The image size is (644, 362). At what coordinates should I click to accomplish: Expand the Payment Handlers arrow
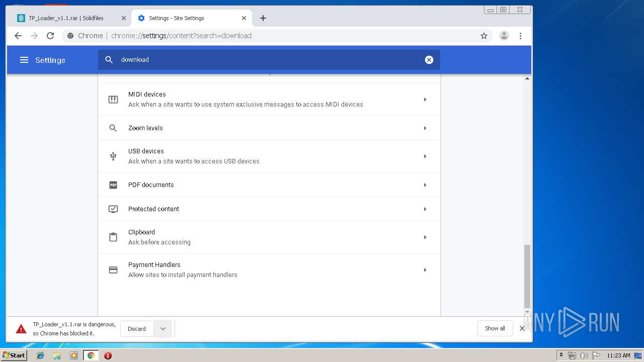click(425, 270)
